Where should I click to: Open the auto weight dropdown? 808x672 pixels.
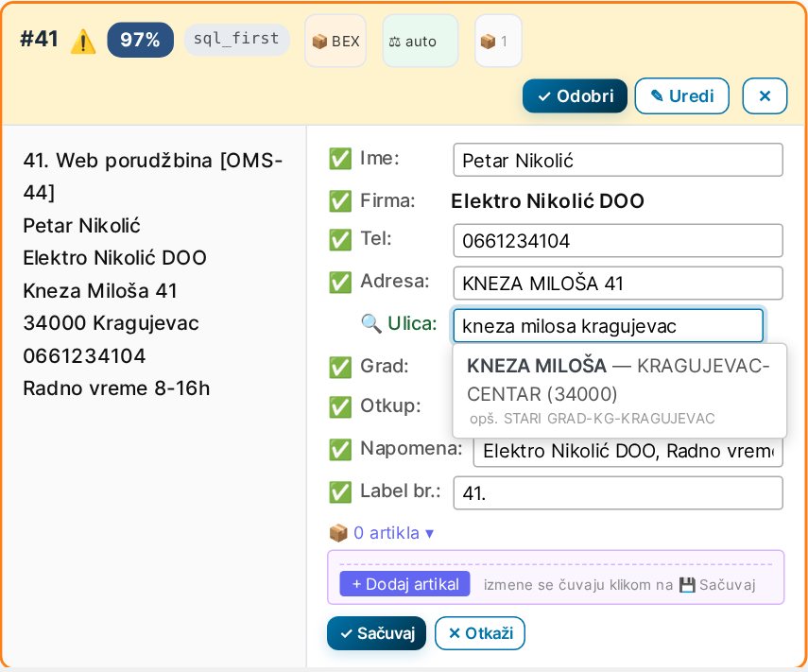point(420,42)
